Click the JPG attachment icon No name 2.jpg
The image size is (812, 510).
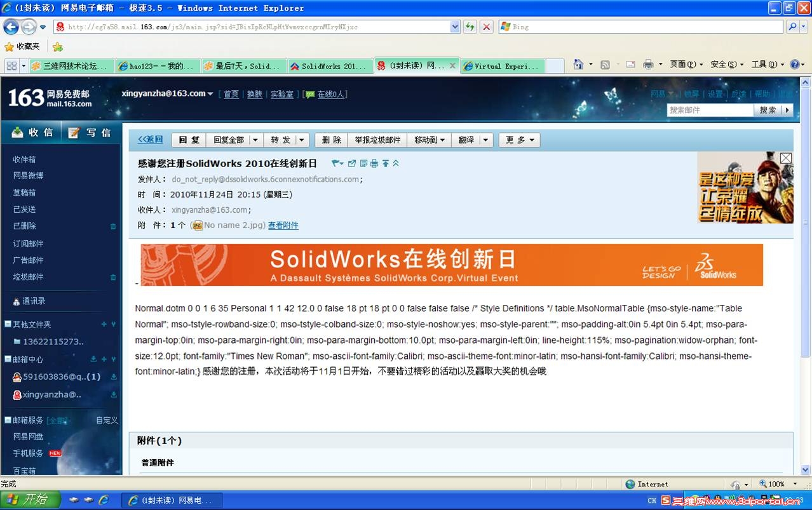pos(197,225)
